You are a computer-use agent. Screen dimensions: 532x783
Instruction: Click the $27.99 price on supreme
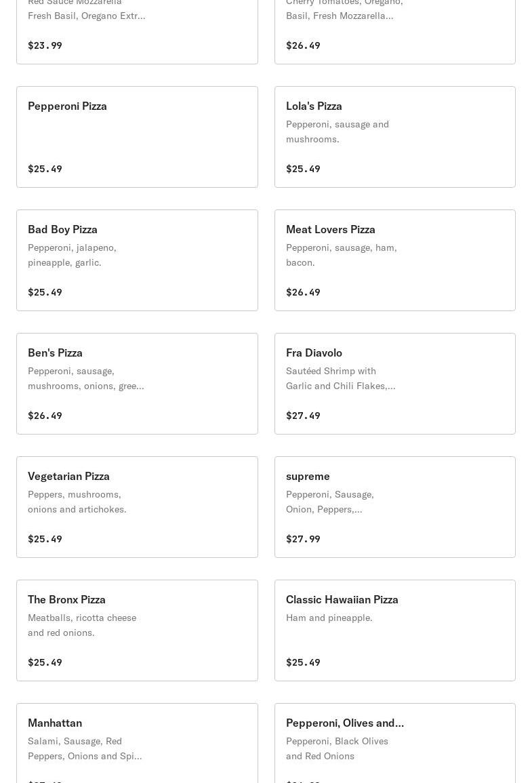pos(303,539)
